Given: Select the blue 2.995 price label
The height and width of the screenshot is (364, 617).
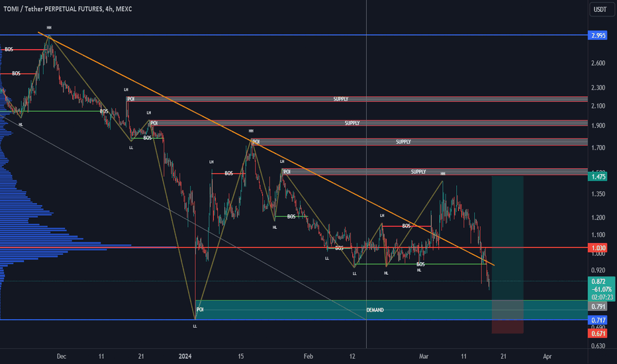Looking at the screenshot, I should pyautogui.click(x=597, y=36).
